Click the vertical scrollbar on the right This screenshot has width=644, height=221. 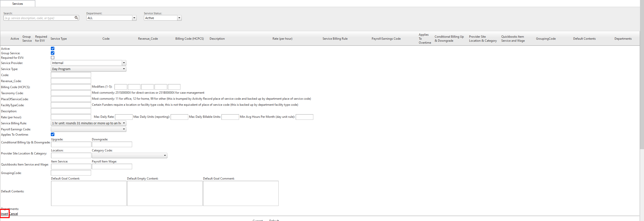[x=642, y=75]
